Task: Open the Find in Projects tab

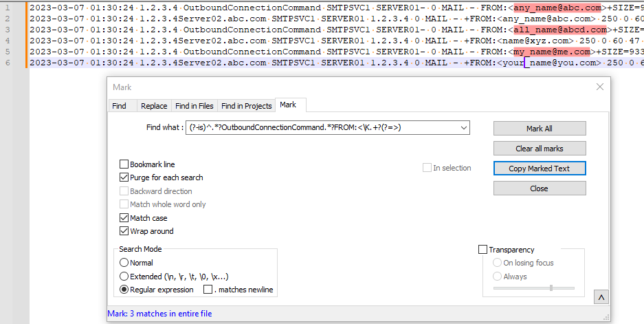Action: pos(247,106)
